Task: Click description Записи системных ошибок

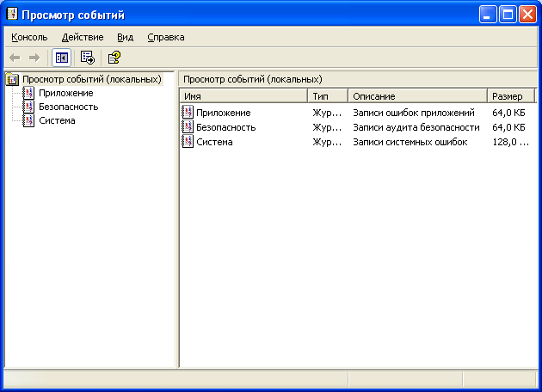Action: 410,142
